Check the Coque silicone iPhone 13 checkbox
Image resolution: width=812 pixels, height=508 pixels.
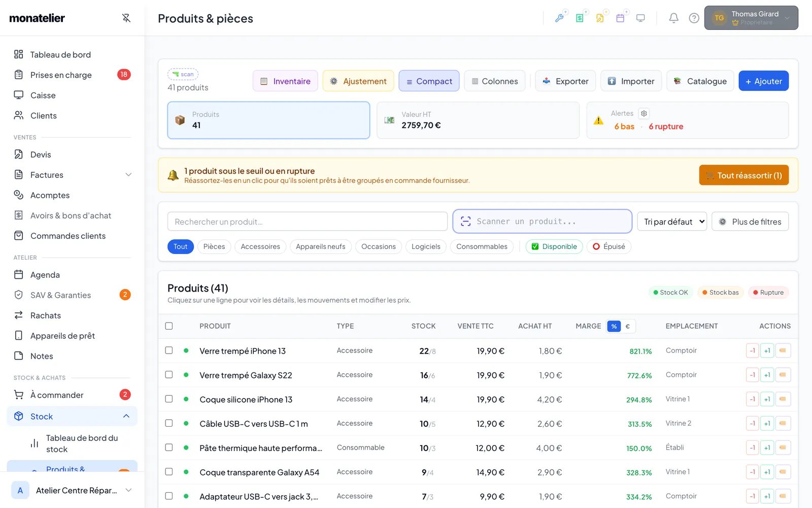point(169,399)
